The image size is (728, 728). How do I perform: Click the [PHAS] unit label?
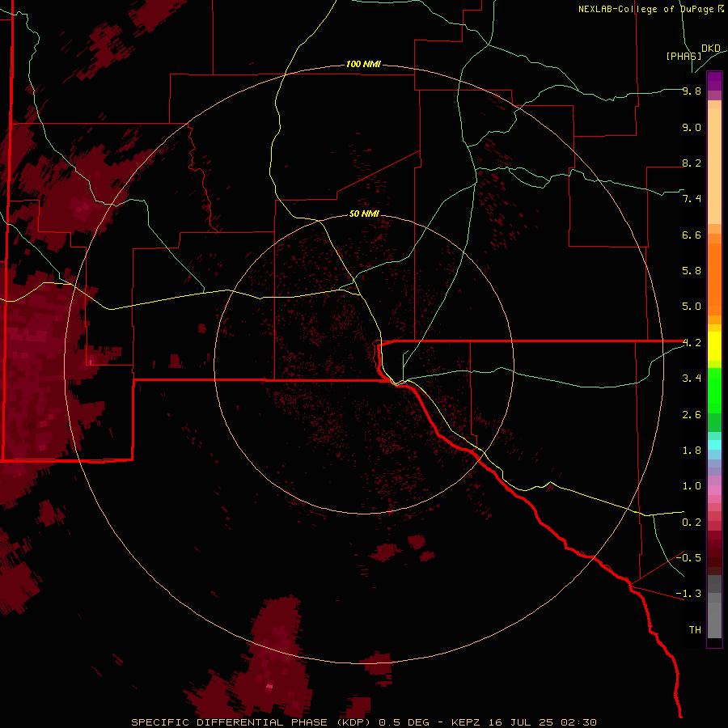pos(684,56)
